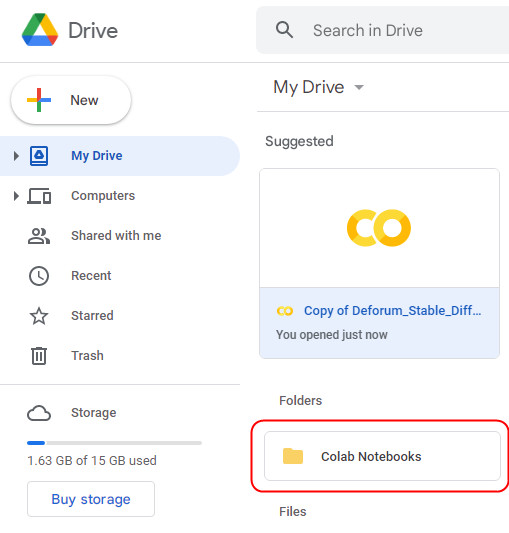Click the Shared with me people icon
The width and height of the screenshot is (509, 533).
(x=39, y=236)
